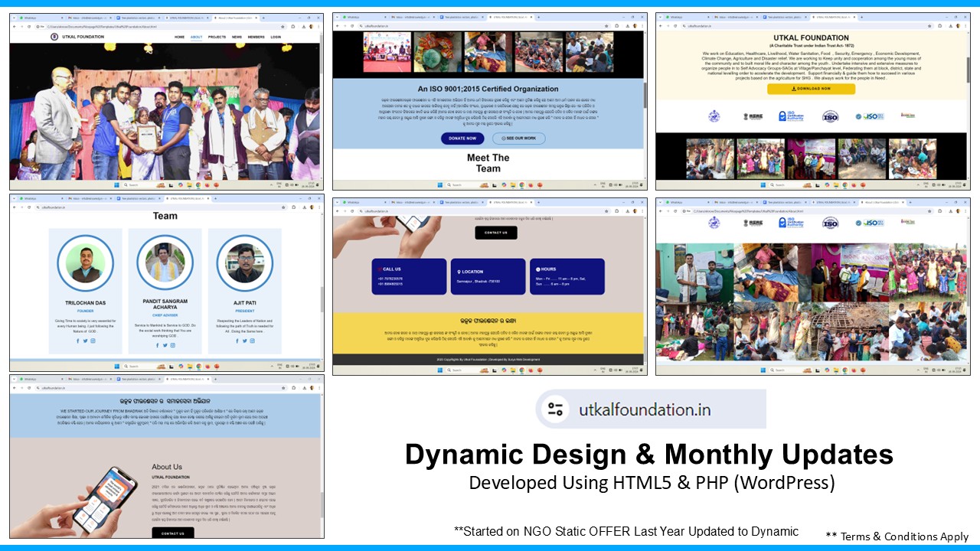
Task: Go to the MEMBERS page in the navbar
Action: tap(256, 37)
